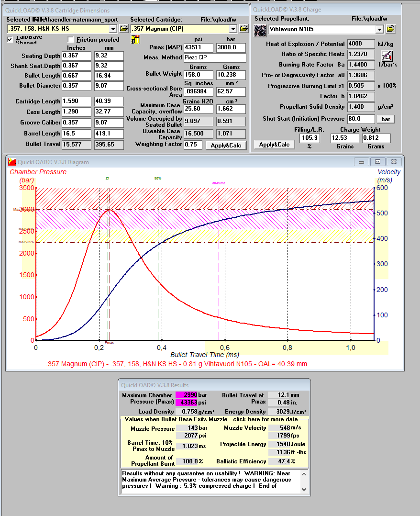Click Apply&Calc in Charge panel
Viewport: 420px width, 516px height.
point(274,145)
